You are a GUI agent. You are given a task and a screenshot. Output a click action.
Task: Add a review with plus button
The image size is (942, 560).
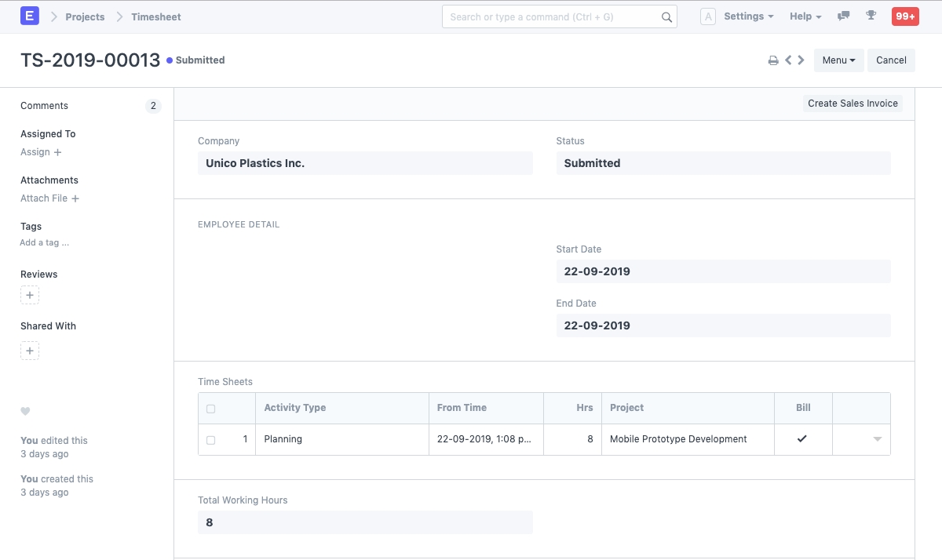(x=30, y=296)
